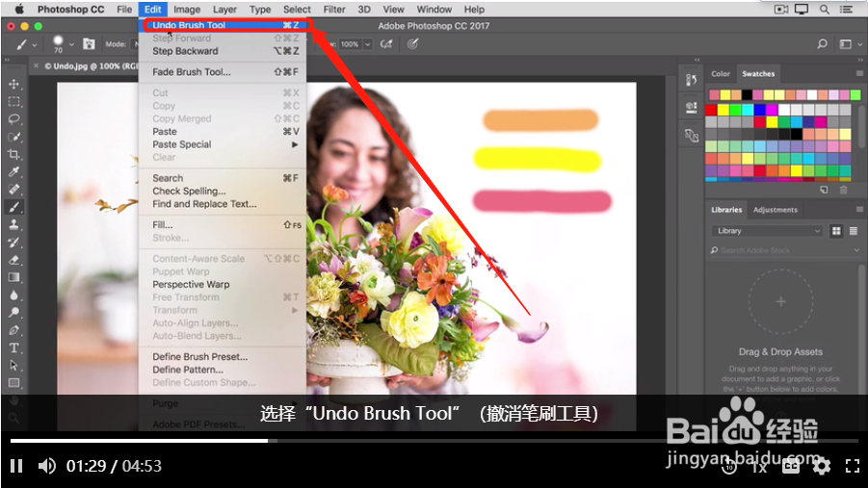
Task: Click the search magnifier in options bar
Action: [x=823, y=44]
